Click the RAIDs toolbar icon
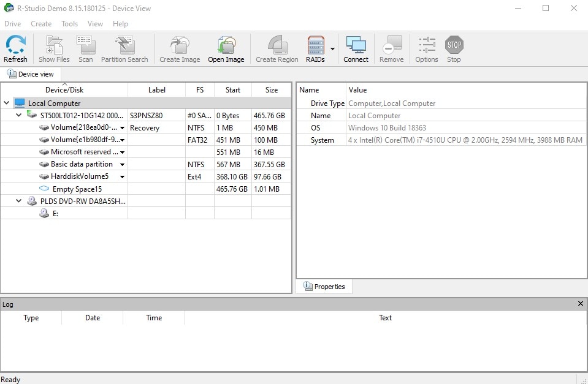 click(x=315, y=45)
